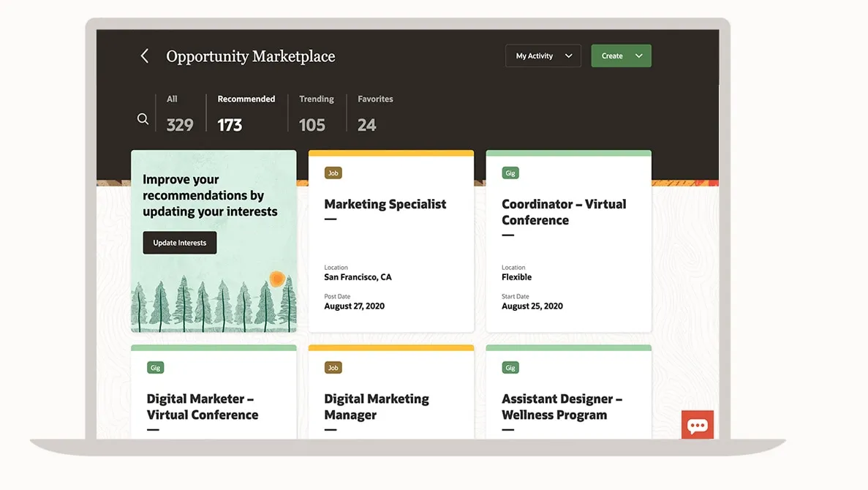
Task: Open the Create dropdown arrow
Action: click(639, 56)
